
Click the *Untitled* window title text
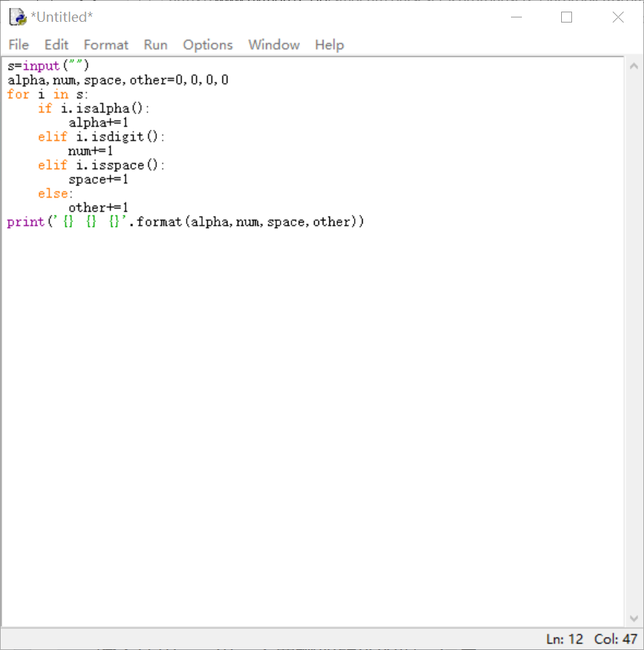pyautogui.click(x=62, y=17)
